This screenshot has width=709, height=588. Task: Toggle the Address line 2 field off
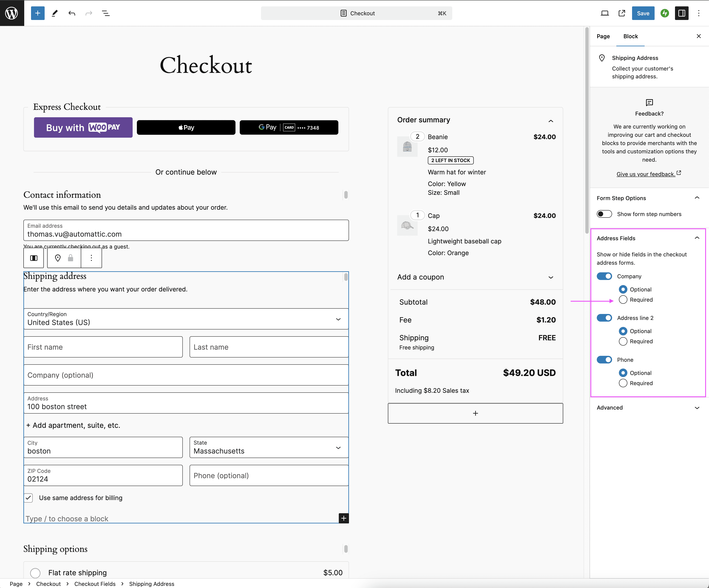click(604, 318)
